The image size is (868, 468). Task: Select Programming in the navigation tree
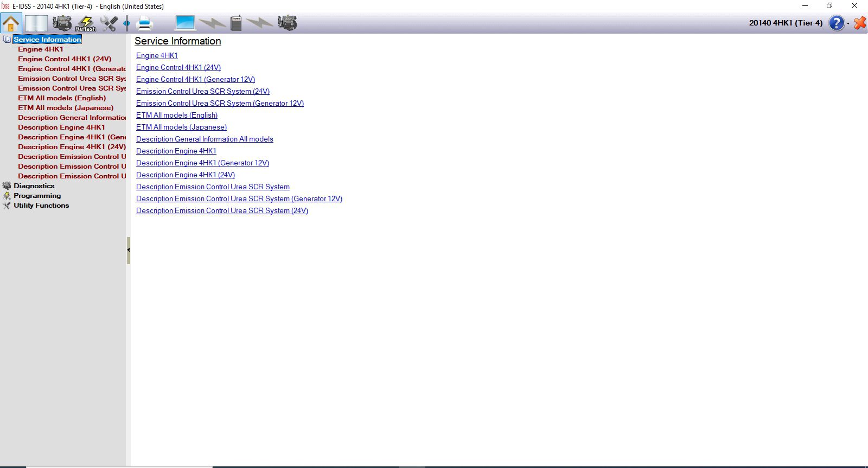point(37,195)
